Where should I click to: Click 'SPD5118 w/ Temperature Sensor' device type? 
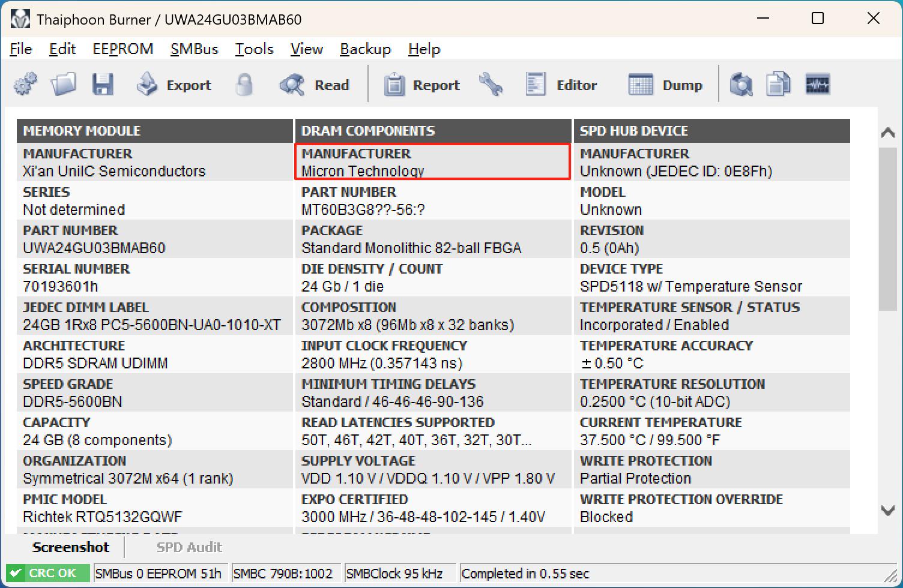[x=691, y=287]
